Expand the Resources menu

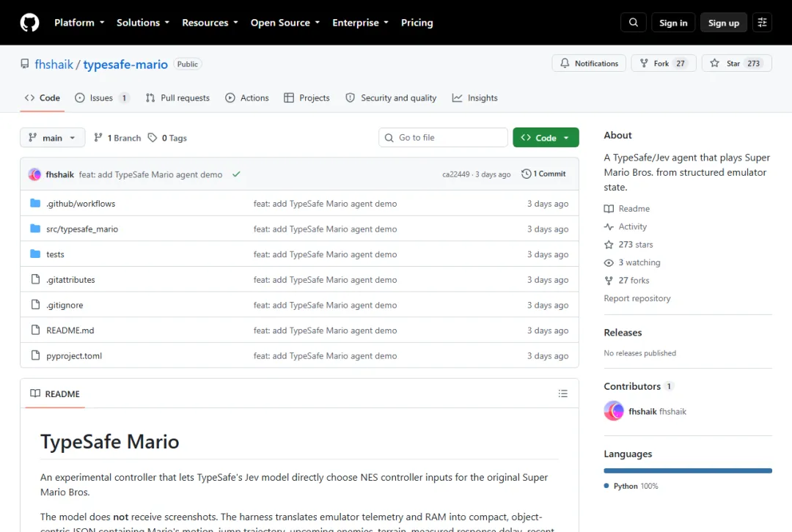[210, 23]
